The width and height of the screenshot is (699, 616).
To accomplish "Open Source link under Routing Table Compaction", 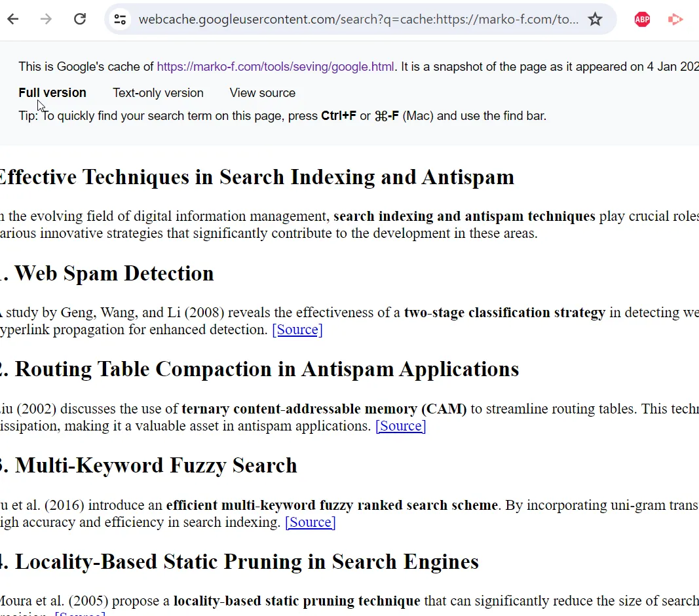I will [x=401, y=426].
